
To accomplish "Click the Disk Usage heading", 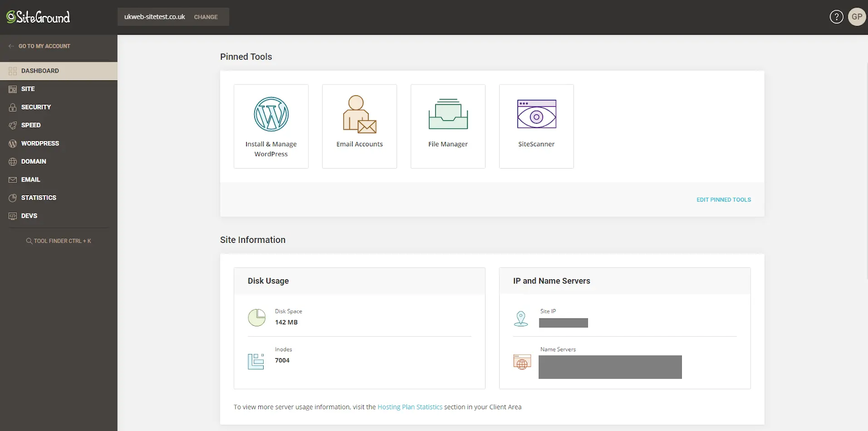I will coord(269,281).
